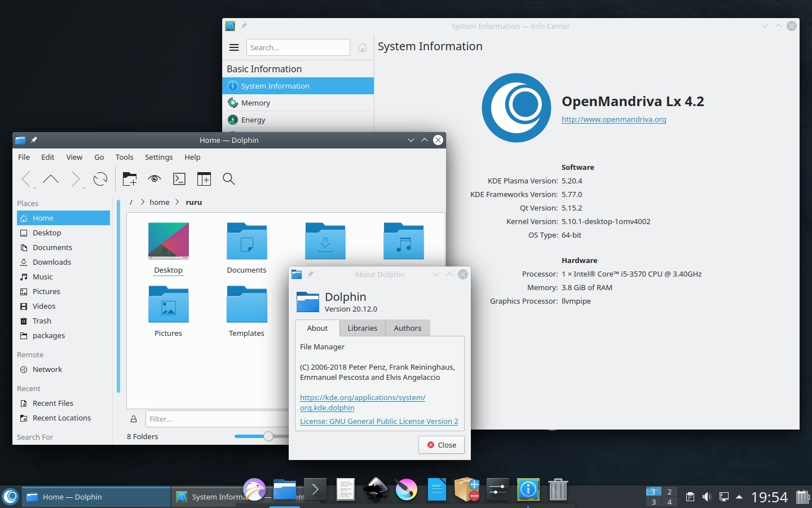Expand the system tray hidden icons arrow

coord(739,497)
